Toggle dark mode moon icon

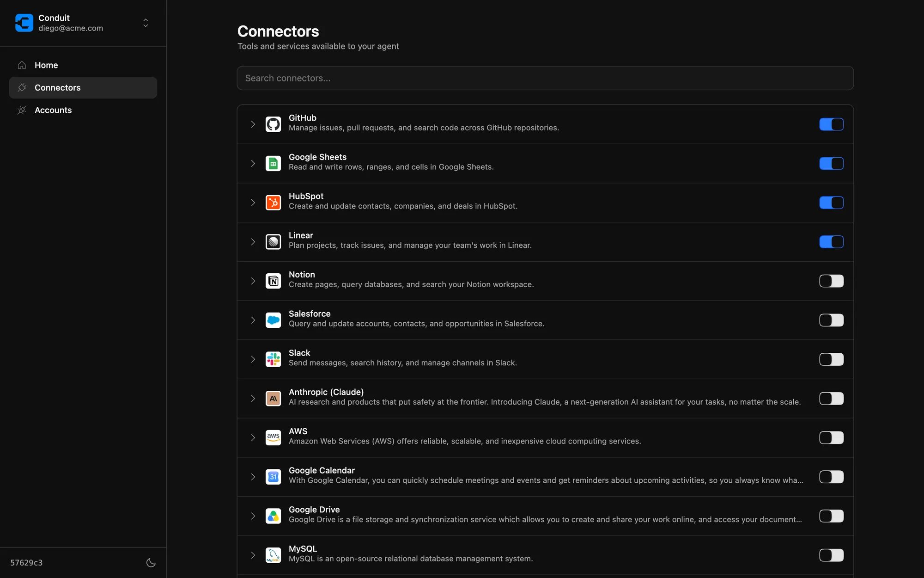coord(151,563)
